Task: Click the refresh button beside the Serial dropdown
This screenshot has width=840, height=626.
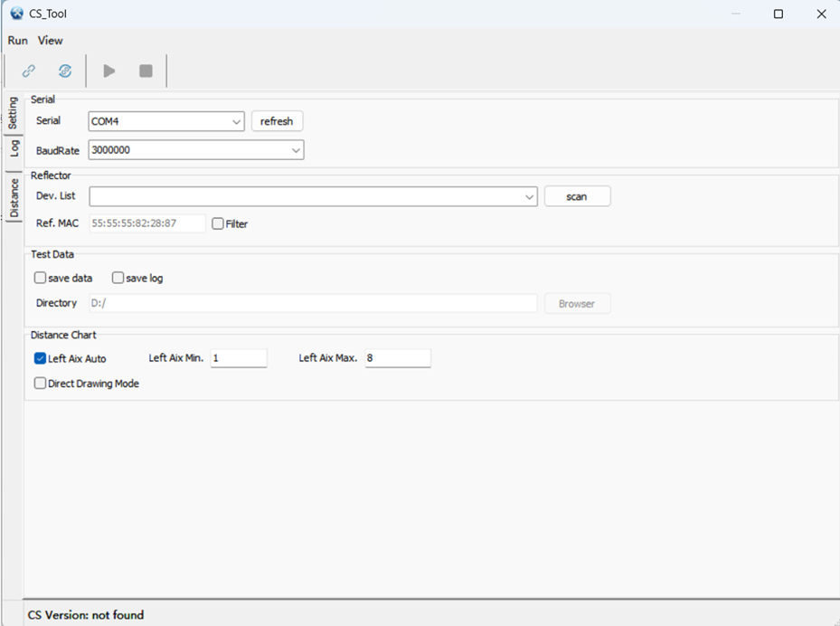Action: [277, 120]
